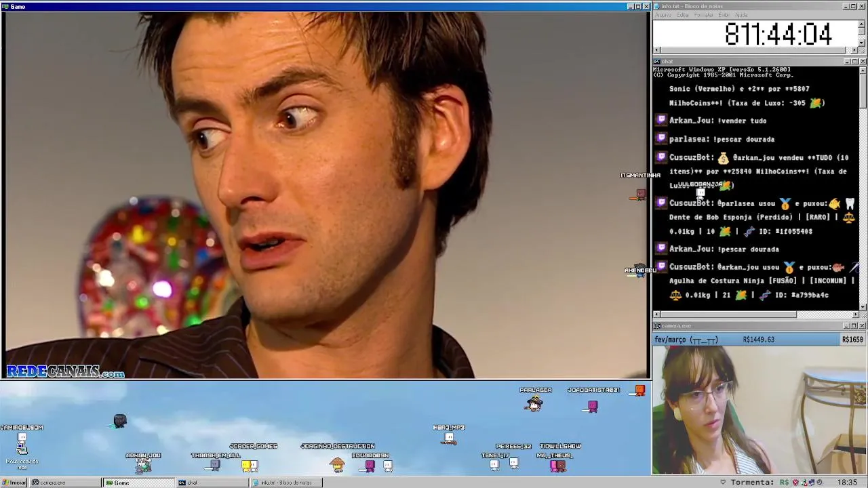The height and width of the screenshot is (488, 868).
Task: Open Formatar menu in Bloco de notas
Action: (704, 15)
